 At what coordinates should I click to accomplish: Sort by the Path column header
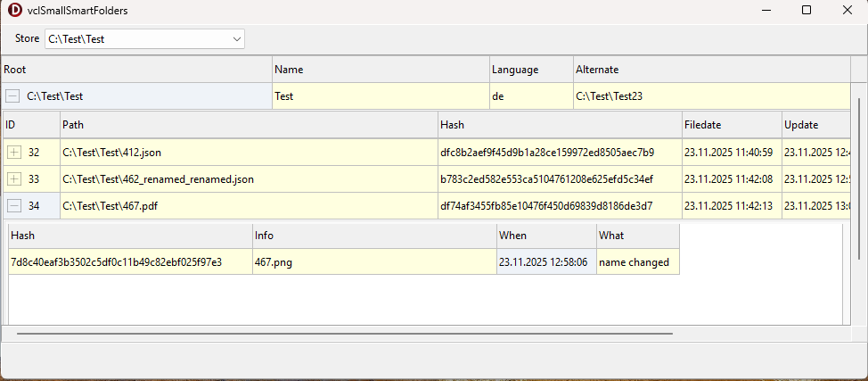[249, 125]
